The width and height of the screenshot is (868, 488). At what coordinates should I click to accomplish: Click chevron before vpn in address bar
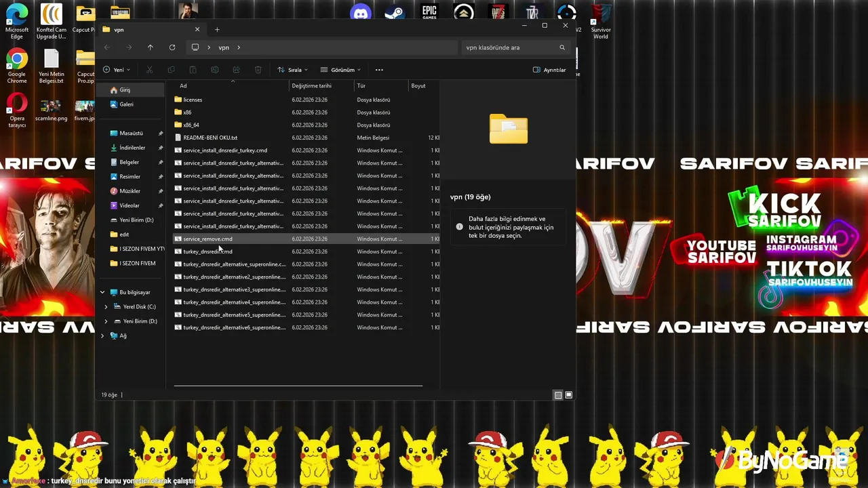[209, 47]
